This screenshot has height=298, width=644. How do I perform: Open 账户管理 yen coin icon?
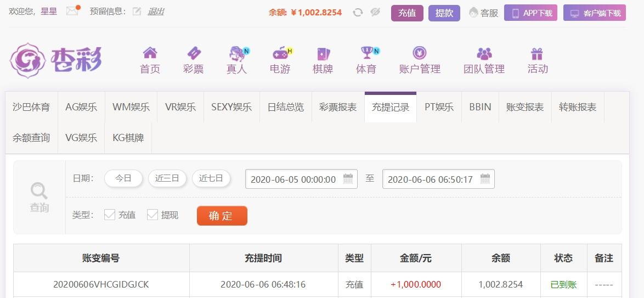[419, 53]
